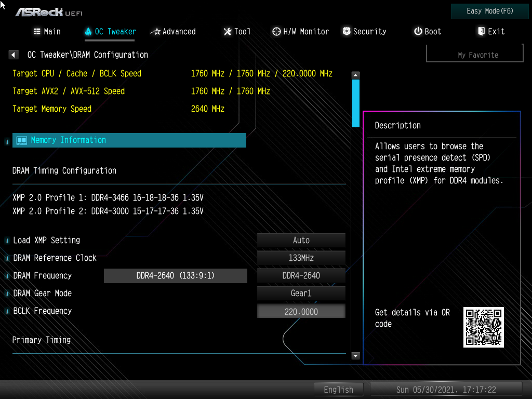Switch to the OC Tweaker tab
Screen dimensions: 532x399
pyautogui.click(x=110, y=32)
